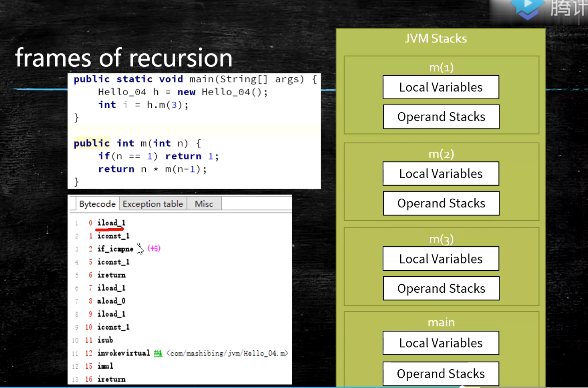Click iload_1 instruction at offset 9
Image resolution: width=588 pixels, height=388 pixels.
click(x=111, y=314)
